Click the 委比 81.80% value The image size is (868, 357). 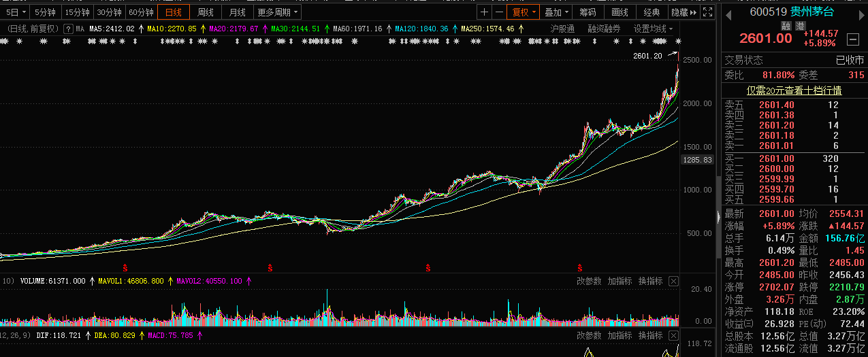pos(778,75)
